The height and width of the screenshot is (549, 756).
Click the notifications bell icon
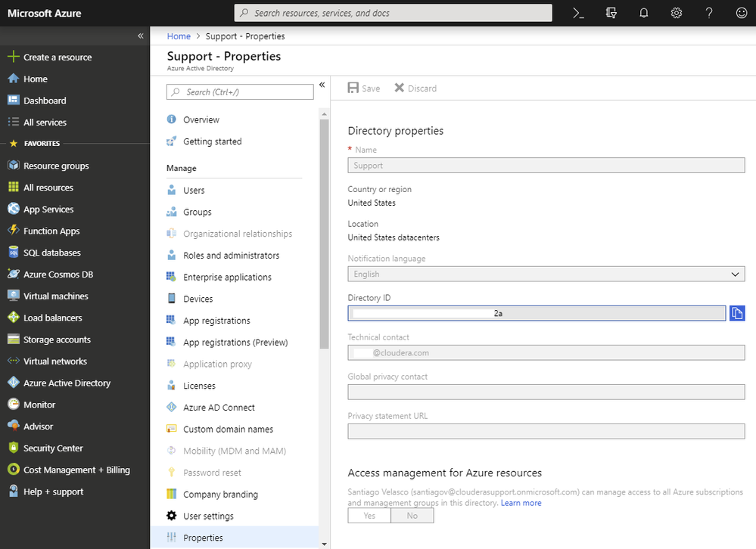[x=644, y=13]
